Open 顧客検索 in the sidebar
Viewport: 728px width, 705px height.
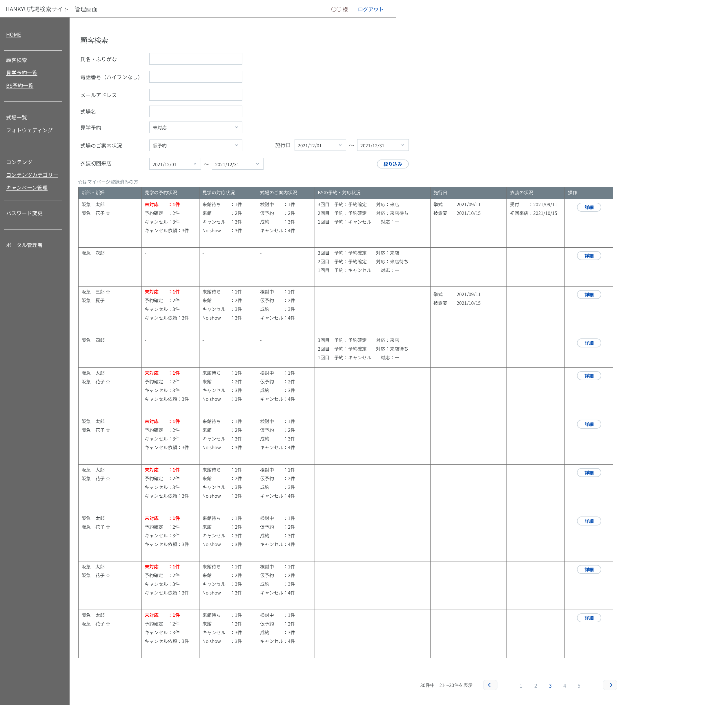click(x=16, y=60)
